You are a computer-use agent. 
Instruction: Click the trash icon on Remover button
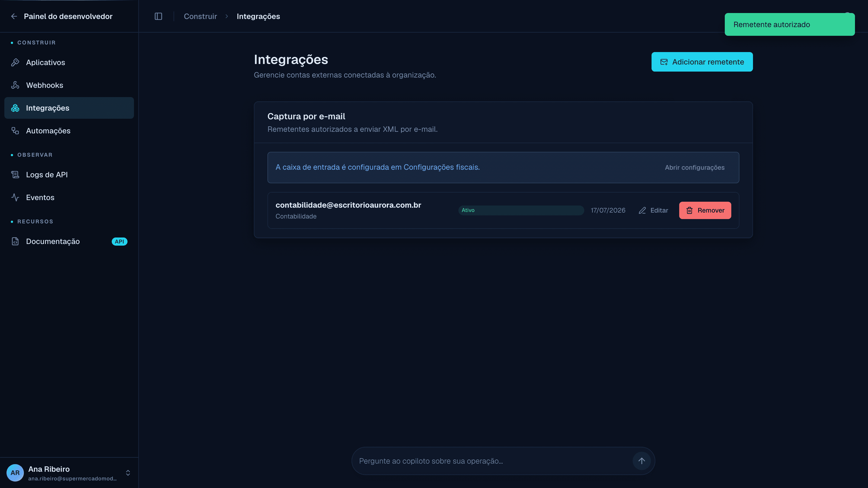coord(690,210)
